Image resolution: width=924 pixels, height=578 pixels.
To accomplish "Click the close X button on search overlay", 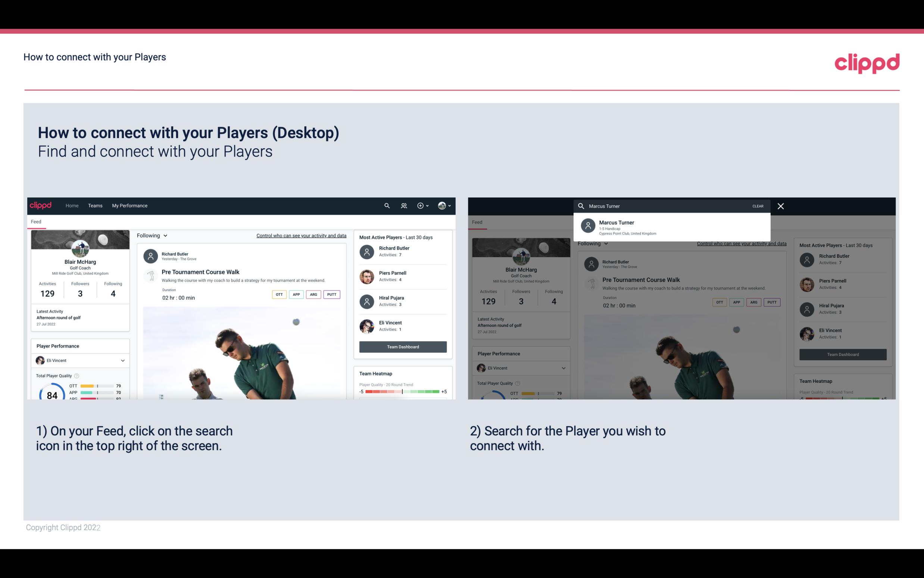I will pos(781,206).
